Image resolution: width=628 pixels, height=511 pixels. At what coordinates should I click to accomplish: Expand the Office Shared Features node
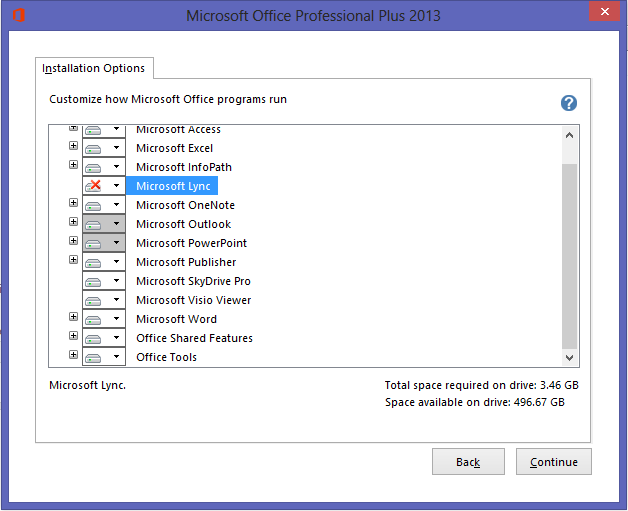[x=73, y=335]
